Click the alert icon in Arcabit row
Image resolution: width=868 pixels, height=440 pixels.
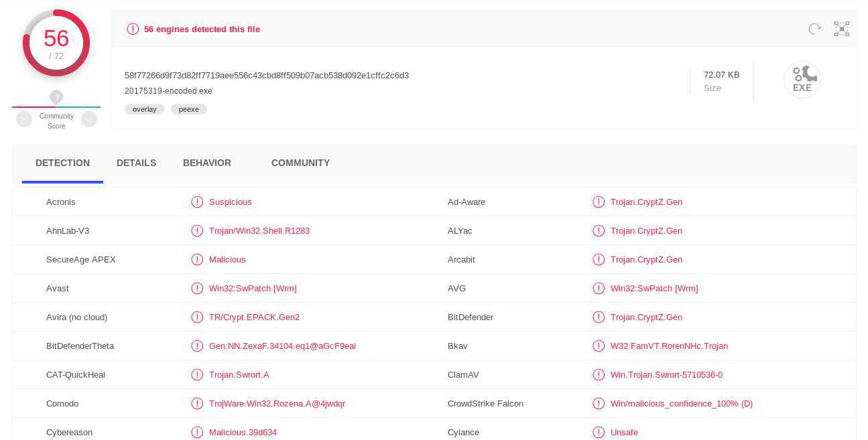599,259
